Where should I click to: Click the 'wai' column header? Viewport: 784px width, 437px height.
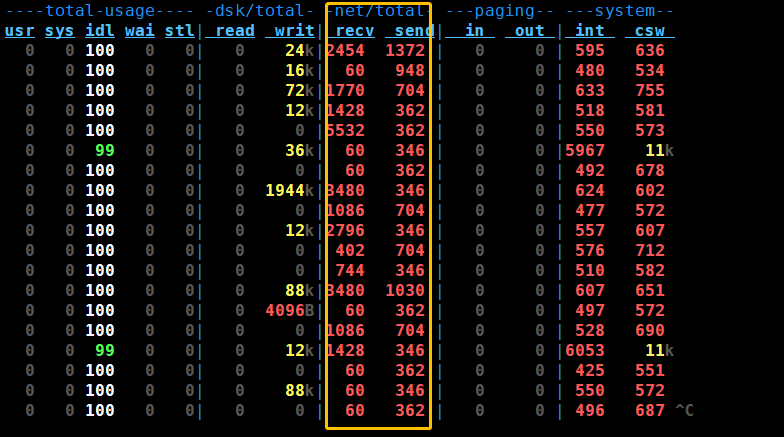point(140,30)
